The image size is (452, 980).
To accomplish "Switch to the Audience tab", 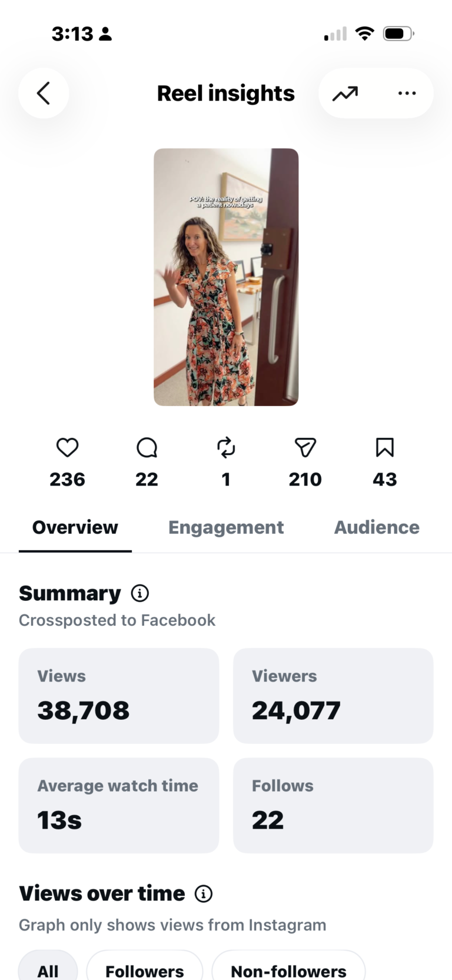I will point(377,527).
